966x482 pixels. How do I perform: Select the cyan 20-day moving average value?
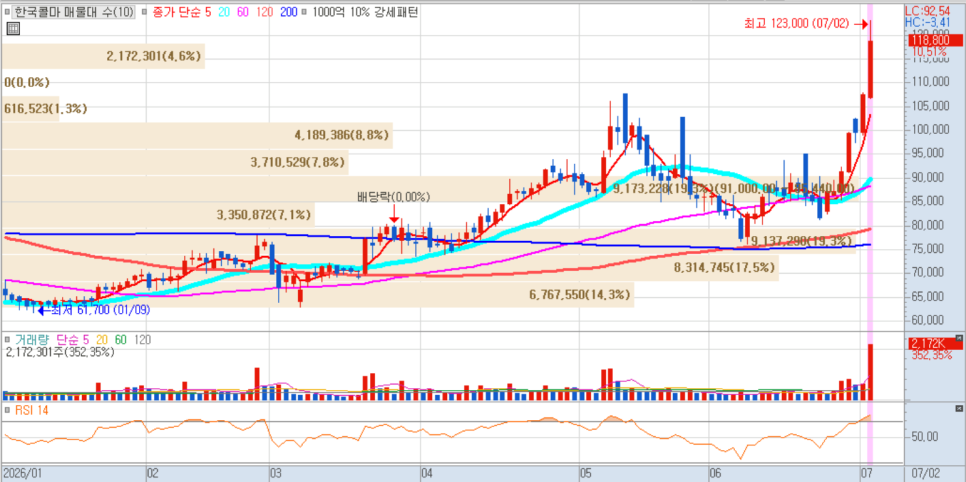click(x=224, y=11)
